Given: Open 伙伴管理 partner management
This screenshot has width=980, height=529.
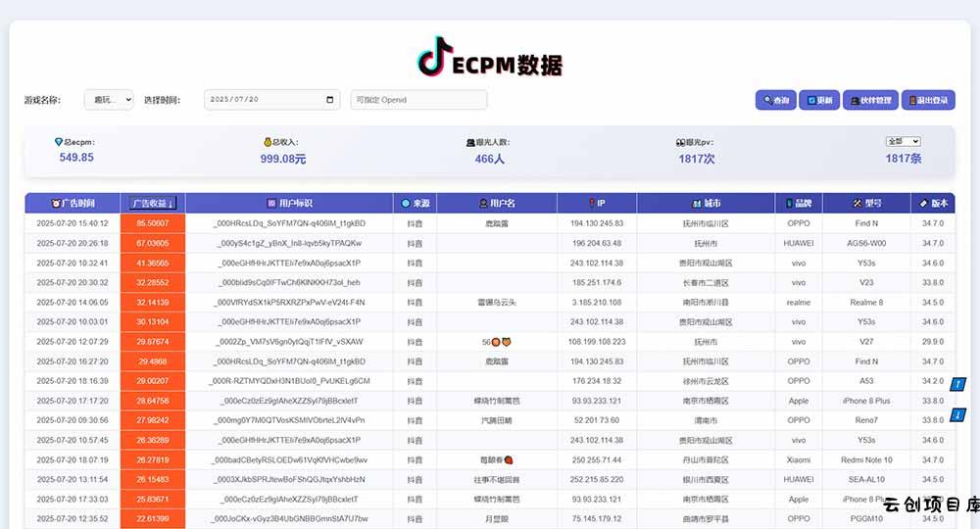Looking at the screenshot, I should coord(870,100).
